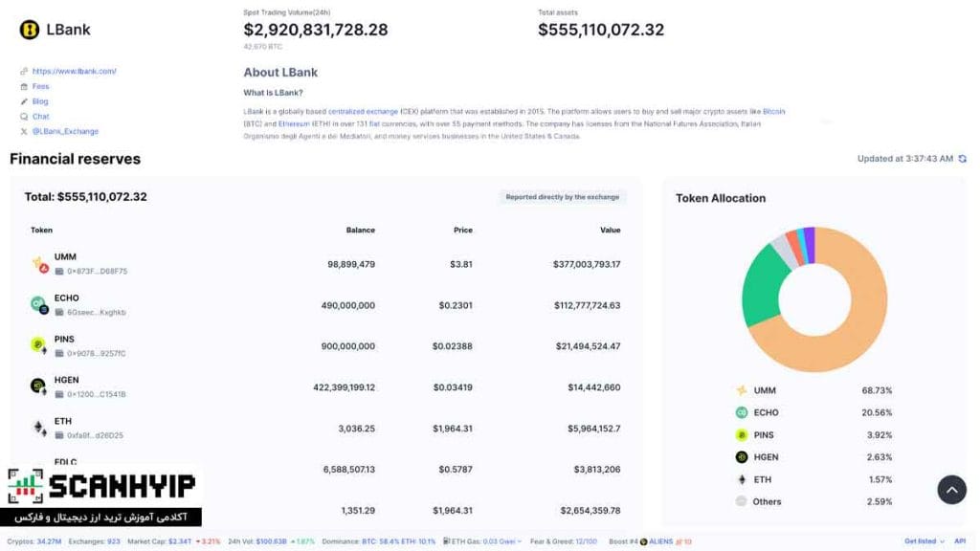Click the wallet icon beside UMM address 0x873F
This screenshot has width=980, height=551.
[59, 271]
